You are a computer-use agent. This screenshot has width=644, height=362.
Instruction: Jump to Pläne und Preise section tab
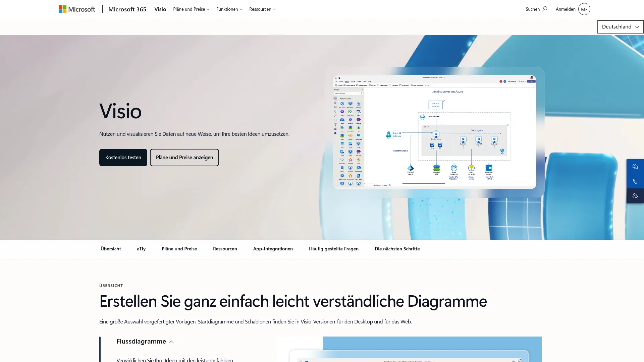pos(179,249)
